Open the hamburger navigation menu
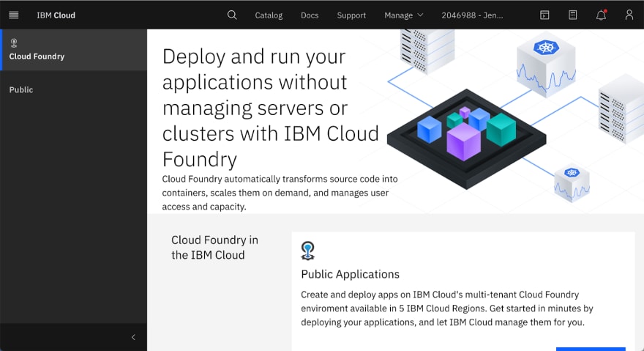This screenshot has height=351, width=644. 14,15
